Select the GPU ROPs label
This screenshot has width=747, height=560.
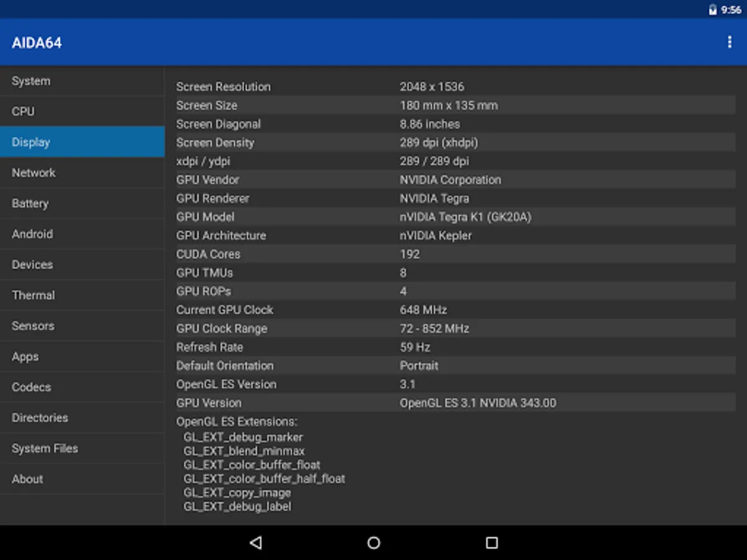point(204,291)
